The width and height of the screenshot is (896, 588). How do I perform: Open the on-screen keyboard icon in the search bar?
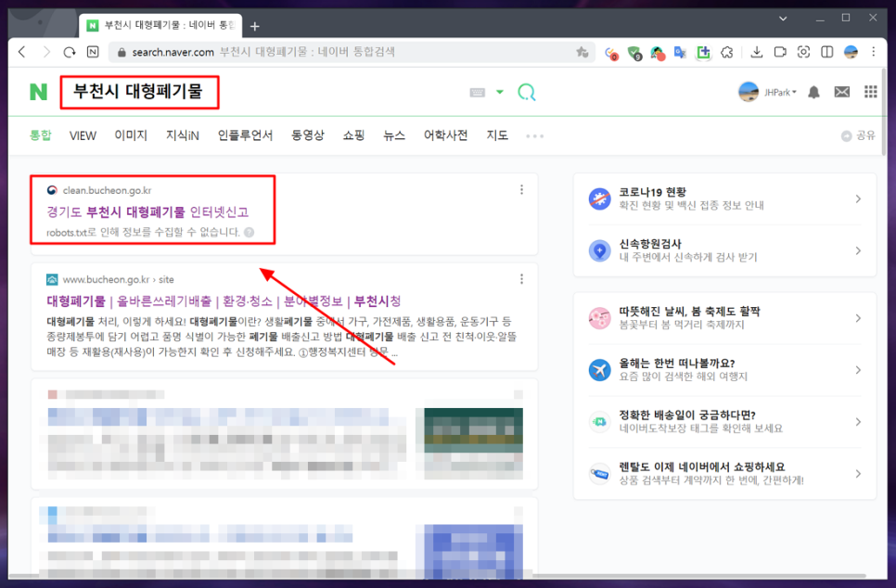tap(477, 93)
